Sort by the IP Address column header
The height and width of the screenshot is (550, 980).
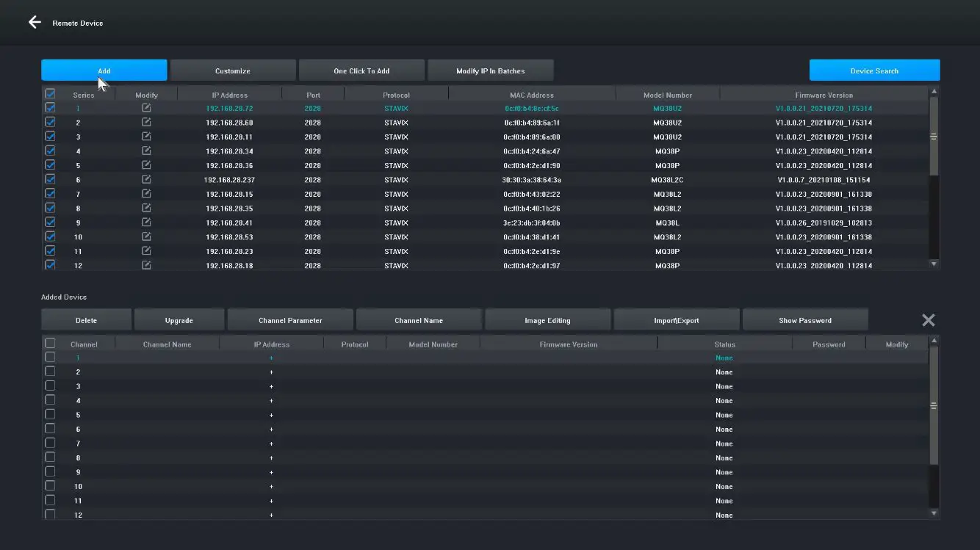point(229,95)
